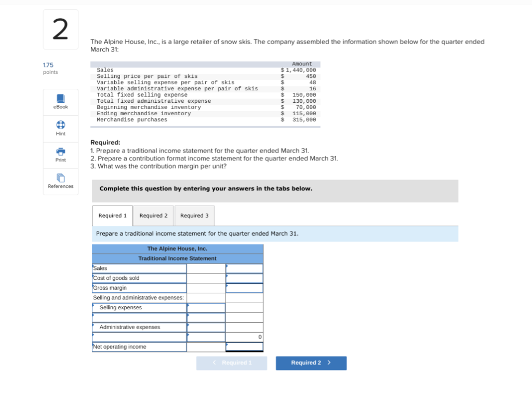Click the blue 'Required 2' navigation button

tap(311, 363)
